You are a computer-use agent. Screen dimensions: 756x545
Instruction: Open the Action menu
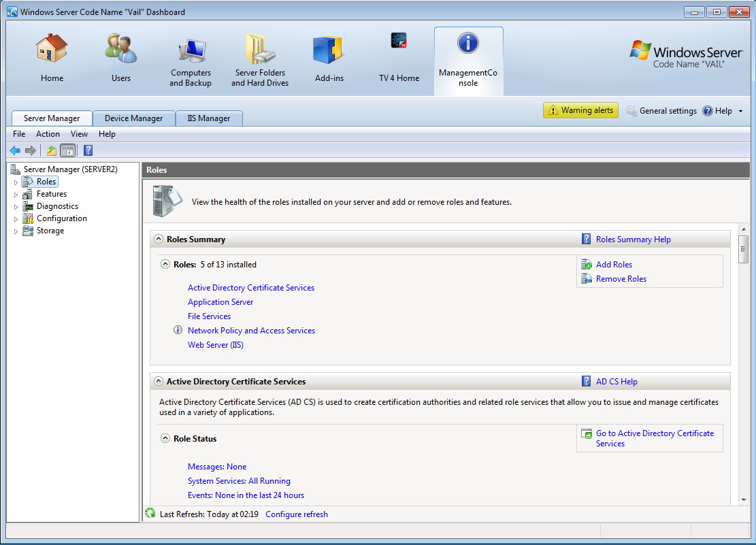pyautogui.click(x=48, y=134)
